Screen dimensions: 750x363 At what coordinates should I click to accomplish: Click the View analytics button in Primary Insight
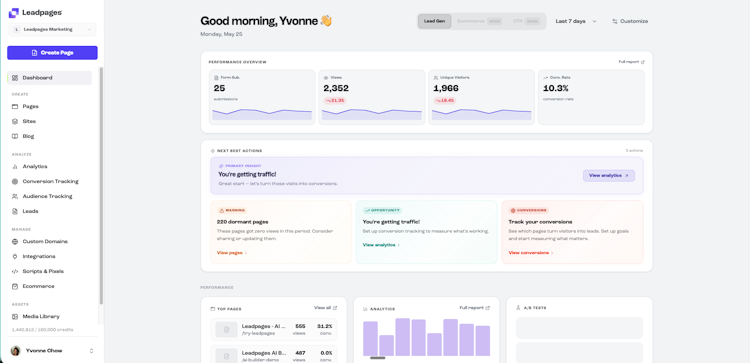coord(608,176)
